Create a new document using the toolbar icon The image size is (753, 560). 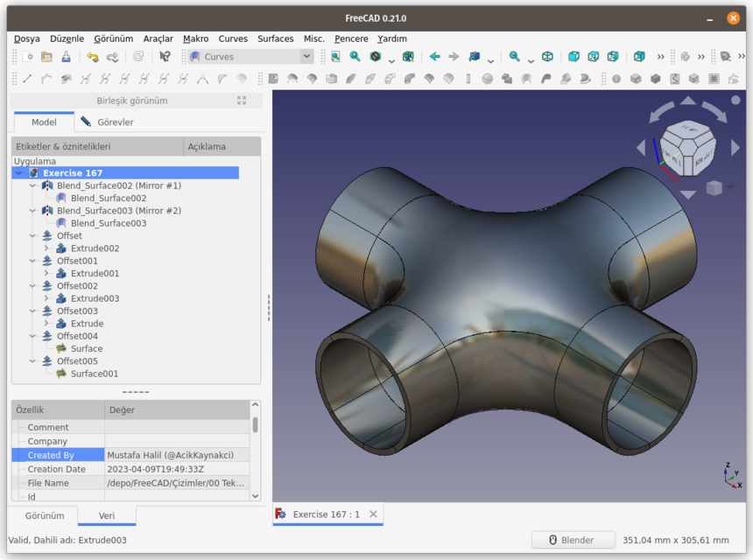(28, 56)
